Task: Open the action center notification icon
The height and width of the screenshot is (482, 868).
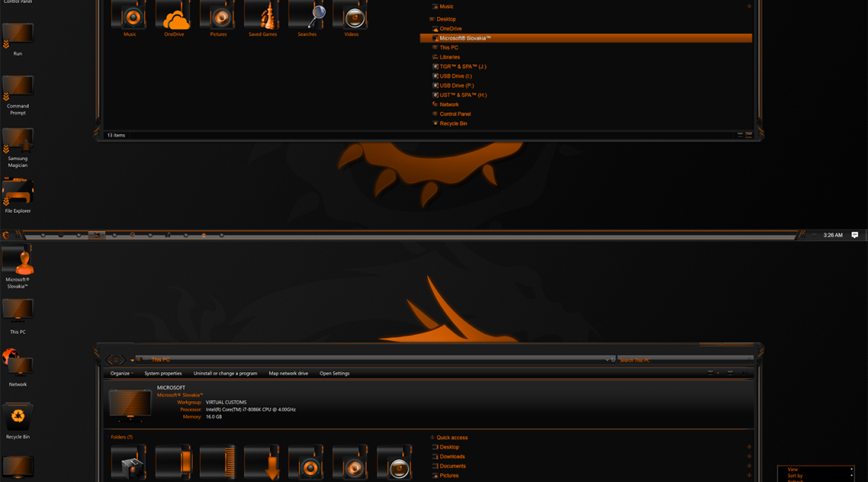Action: pyautogui.click(x=855, y=235)
